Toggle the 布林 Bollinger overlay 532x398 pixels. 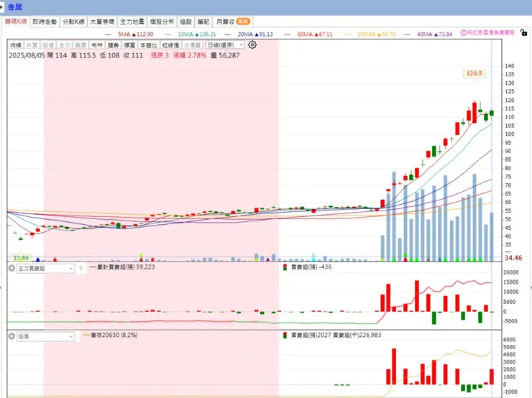click(x=97, y=45)
